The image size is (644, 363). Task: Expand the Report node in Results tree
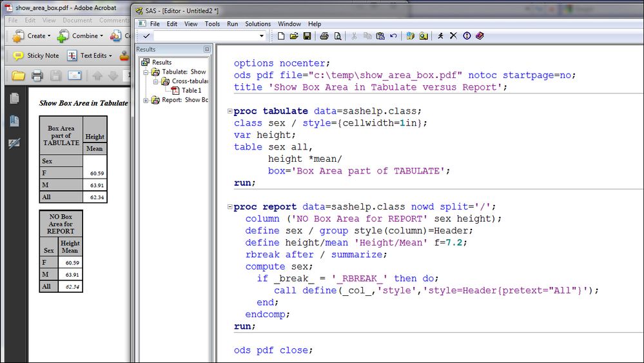tap(146, 100)
